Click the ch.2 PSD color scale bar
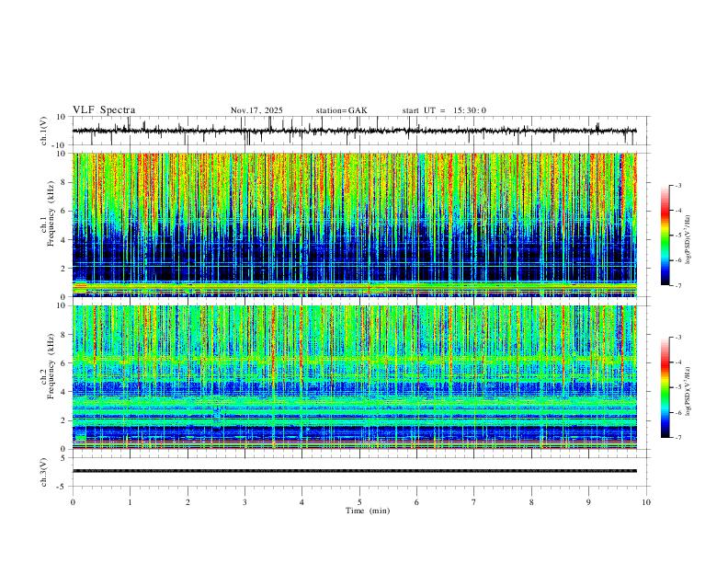This screenshot has width=728, height=563. pyautogui.click(x=665, y=387)
